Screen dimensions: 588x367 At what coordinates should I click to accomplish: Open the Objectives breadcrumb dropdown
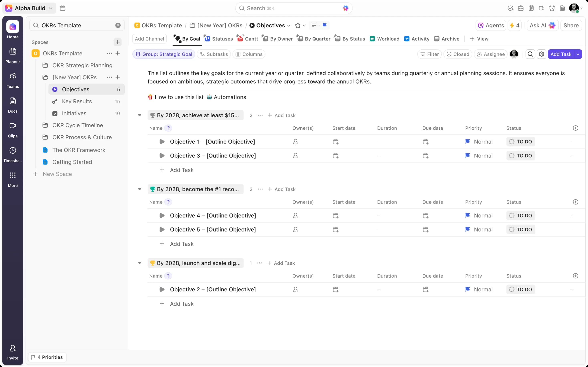click(x=288, y=25)
